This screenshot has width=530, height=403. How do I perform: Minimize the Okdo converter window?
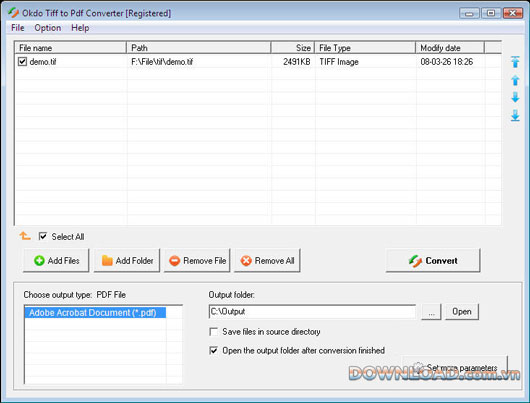(469, 13)
